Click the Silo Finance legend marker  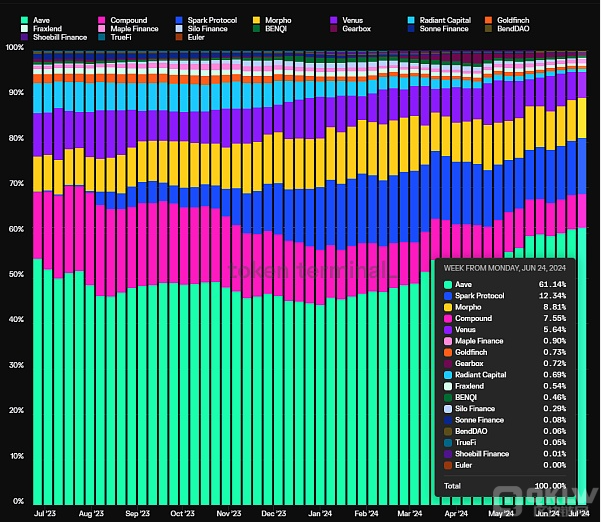[179, 29]
